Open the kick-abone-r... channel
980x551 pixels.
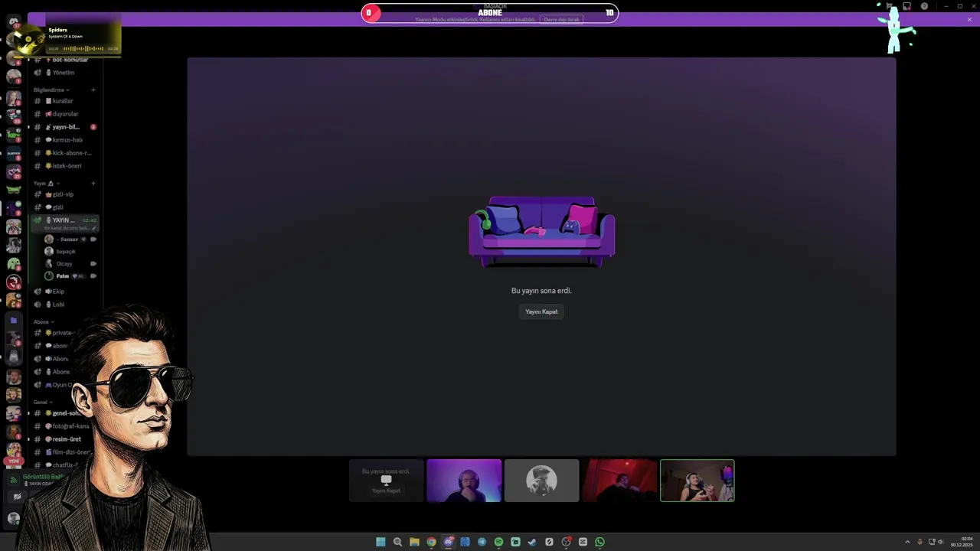64,153
